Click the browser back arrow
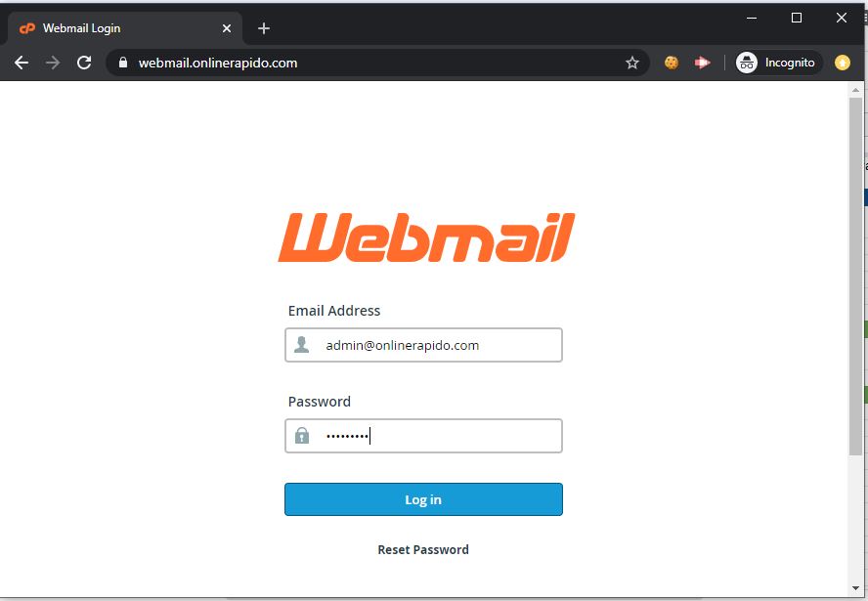The height and width of the screenshot is (601, 868). (x=22, y=63)
